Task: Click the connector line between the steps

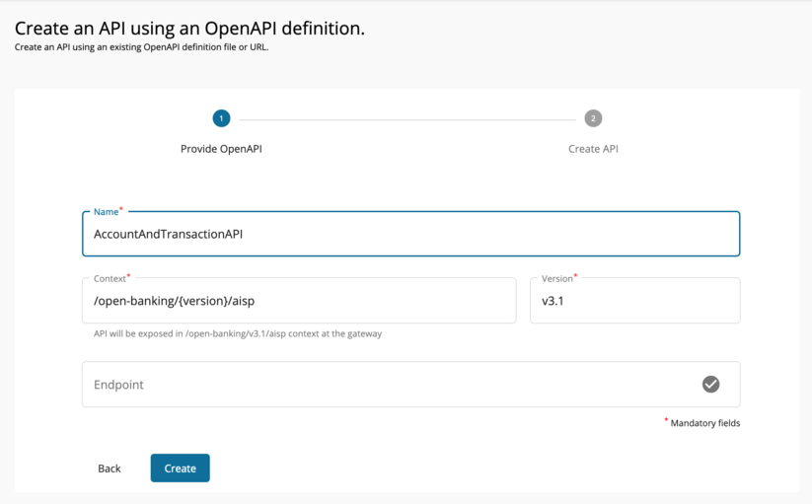Action: pos(406,119)
